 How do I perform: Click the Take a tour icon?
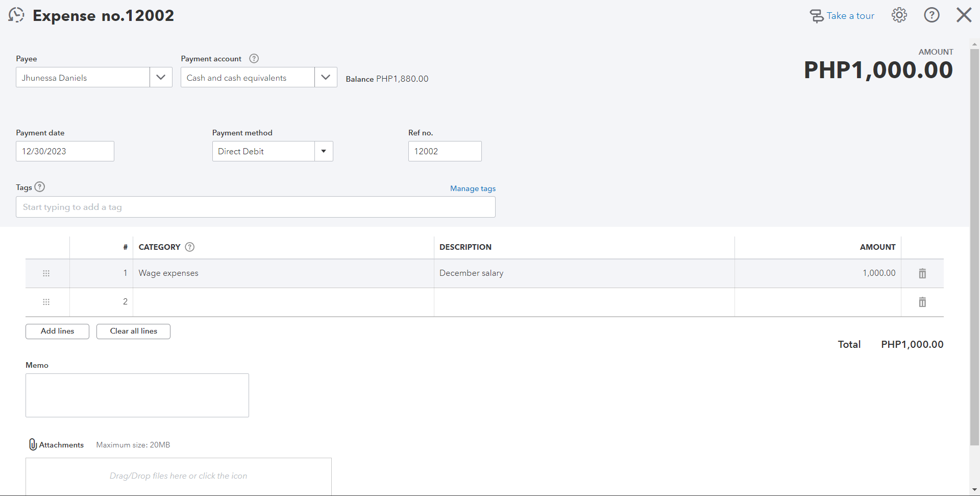[x=817, y=16]
